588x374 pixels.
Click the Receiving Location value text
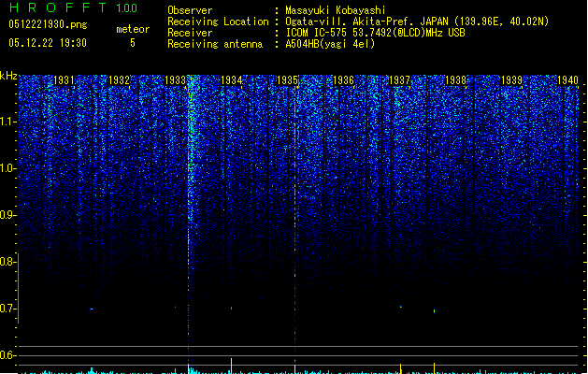point(417,22)
